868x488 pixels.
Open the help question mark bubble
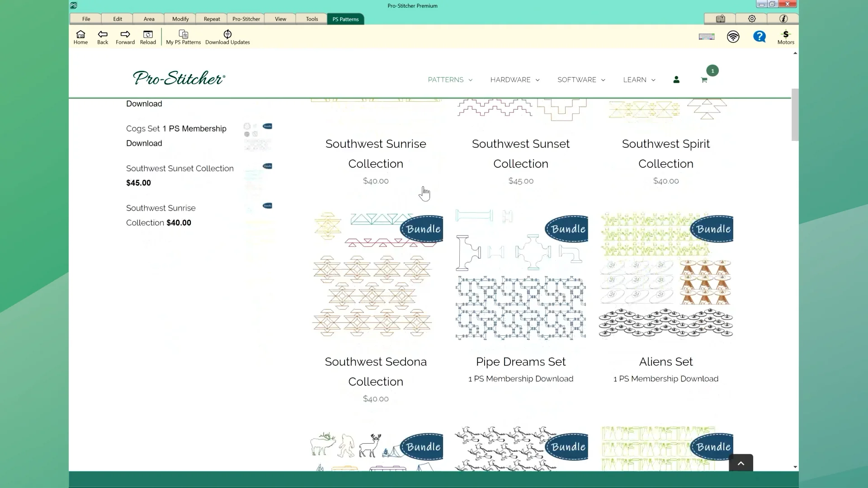[x=760, y=37]
